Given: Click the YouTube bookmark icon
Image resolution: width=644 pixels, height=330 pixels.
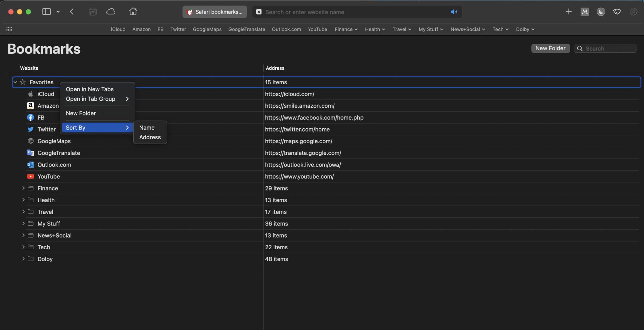Looking at the screenshot, I should [x=31, y=177].
